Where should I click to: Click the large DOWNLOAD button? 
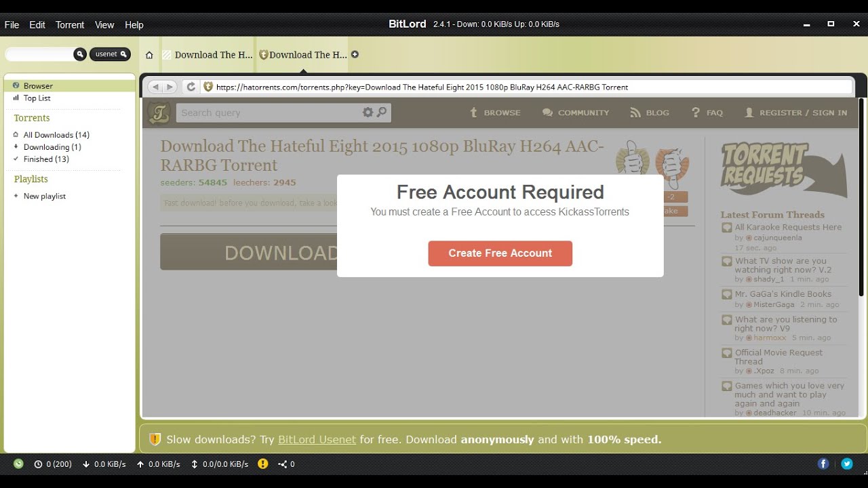(x=249, y=252)
